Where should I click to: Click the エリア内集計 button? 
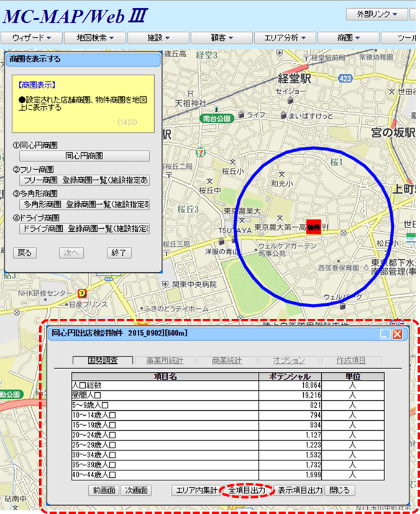pos(196,490)
